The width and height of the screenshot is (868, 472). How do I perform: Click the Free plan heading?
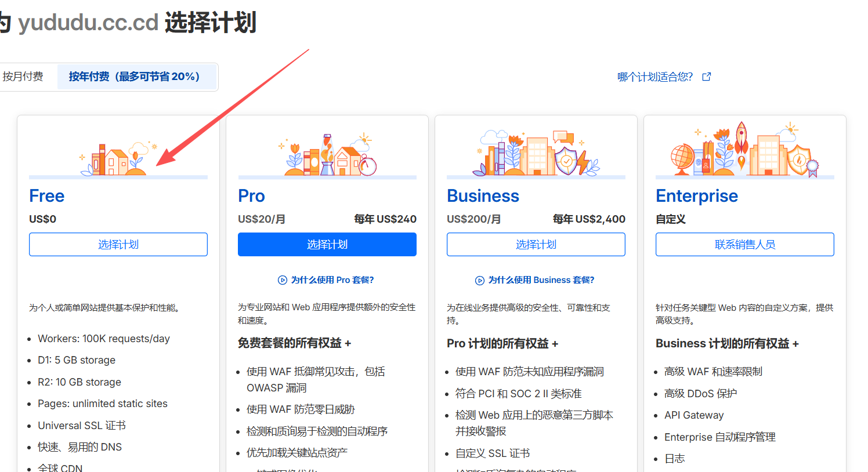[47, 196]
